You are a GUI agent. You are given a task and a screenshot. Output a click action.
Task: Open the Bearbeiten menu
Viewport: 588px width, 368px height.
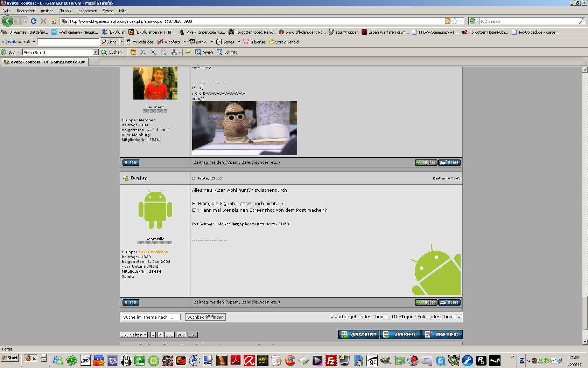coord(26,11)
